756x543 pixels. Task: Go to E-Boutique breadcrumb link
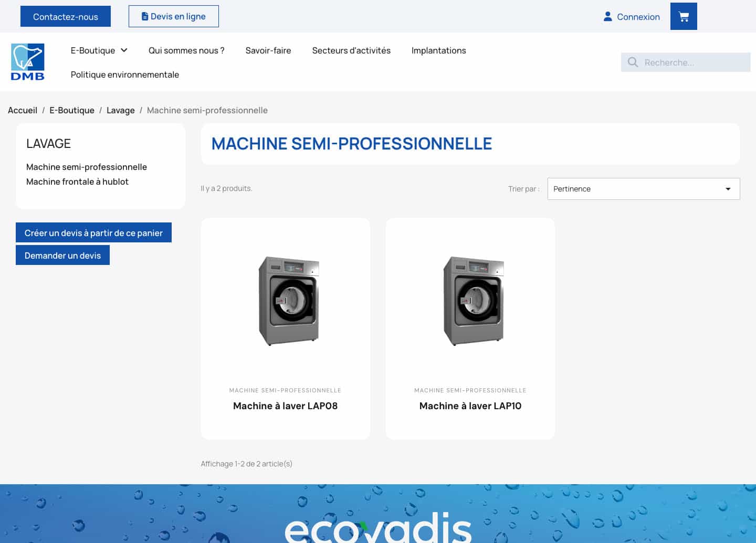[x=72, y=110]
